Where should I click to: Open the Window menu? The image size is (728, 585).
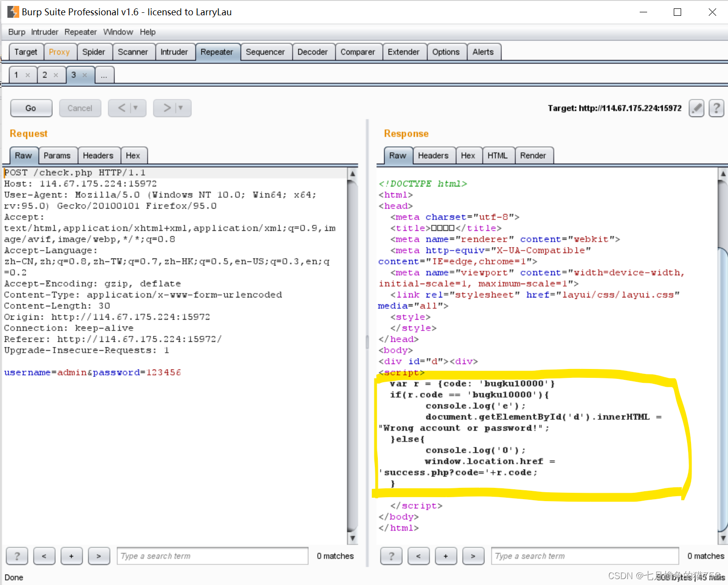(x=118, y=32)
